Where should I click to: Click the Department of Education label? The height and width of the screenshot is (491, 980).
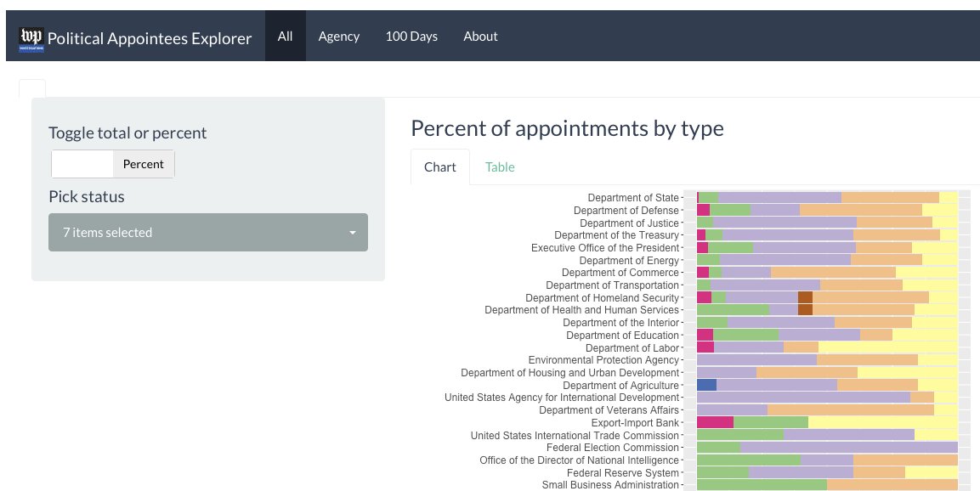pos(622,336)
